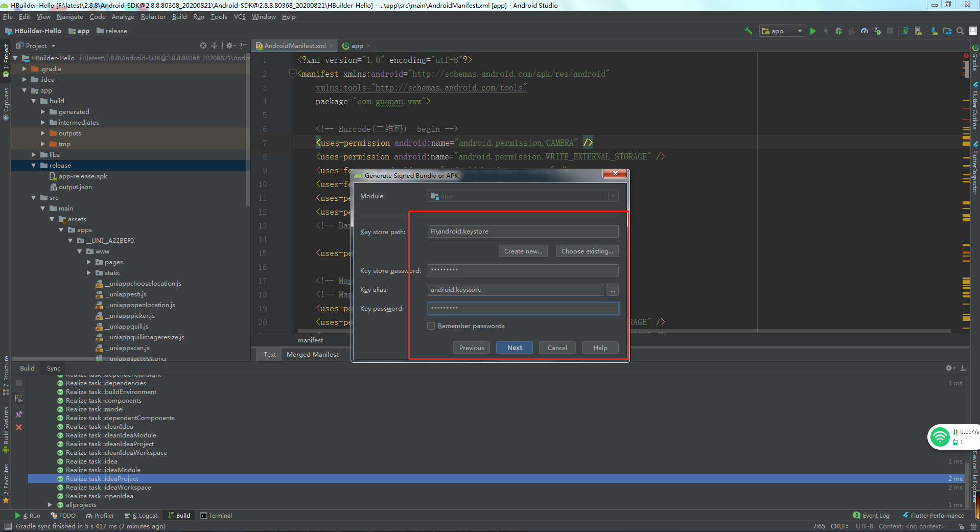Click the user account avatar icon
This screenshot has height=532, width=980.
(973, 31)
